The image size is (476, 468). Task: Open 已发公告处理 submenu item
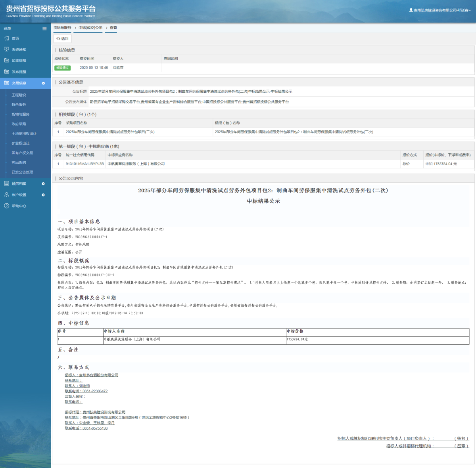click(22, 172)
